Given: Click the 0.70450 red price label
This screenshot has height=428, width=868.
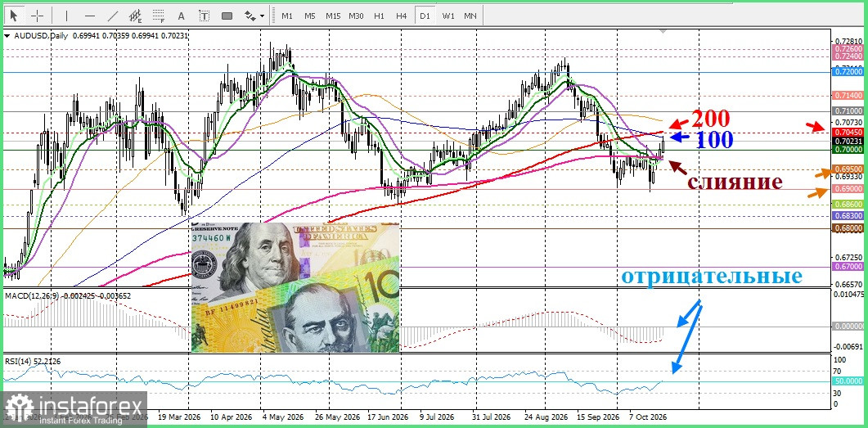Looking at the screenshot, I should click(849, 132).
